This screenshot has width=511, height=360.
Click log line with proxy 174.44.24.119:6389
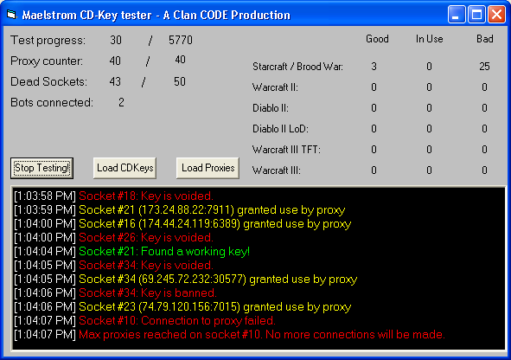pos(182,224)
